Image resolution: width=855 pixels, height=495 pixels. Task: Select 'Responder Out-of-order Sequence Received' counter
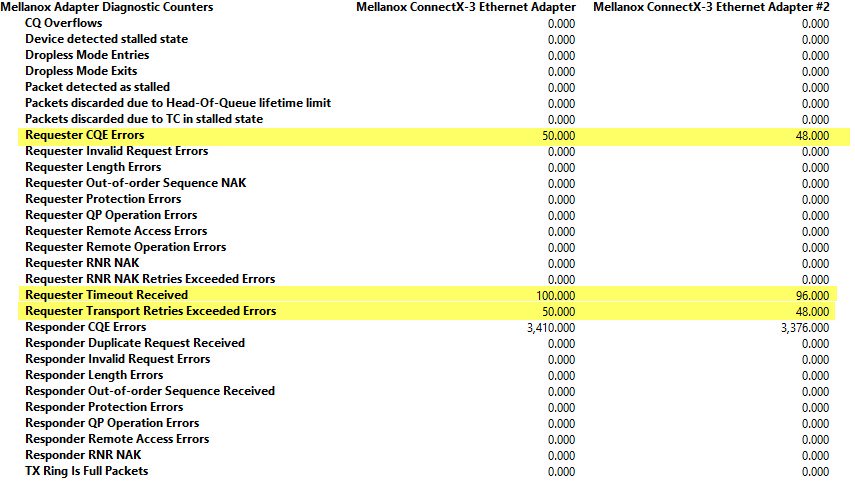coord(150,391)
